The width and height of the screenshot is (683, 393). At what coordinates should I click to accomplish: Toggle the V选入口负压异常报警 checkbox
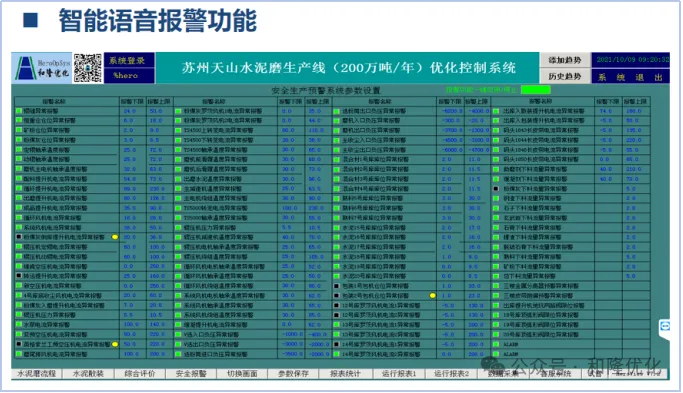[178, 335]
